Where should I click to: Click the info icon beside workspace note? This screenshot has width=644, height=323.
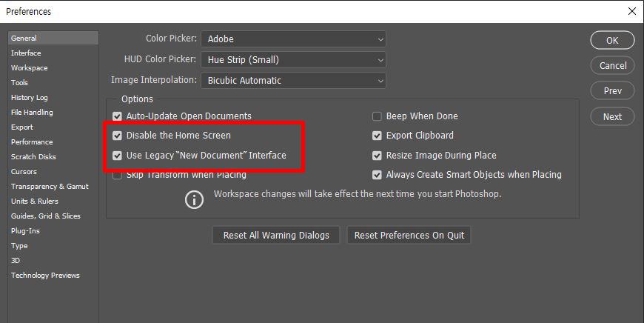coord(194,200)
